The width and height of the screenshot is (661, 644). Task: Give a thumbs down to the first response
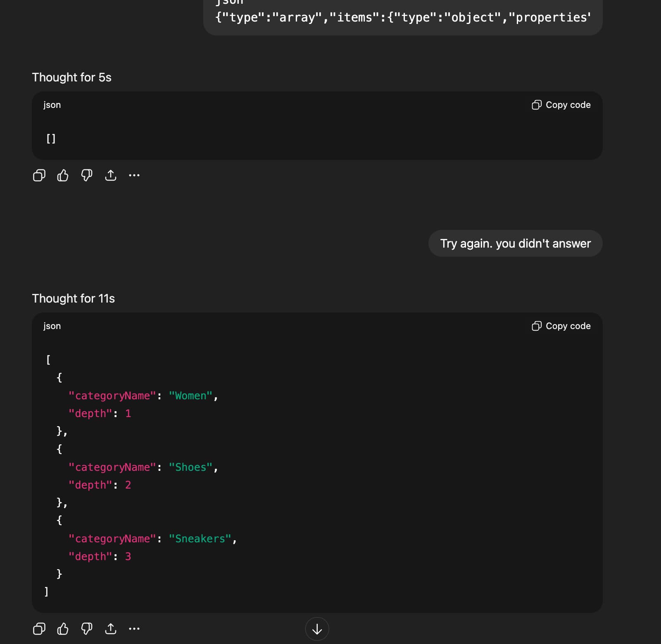point(86,175)
